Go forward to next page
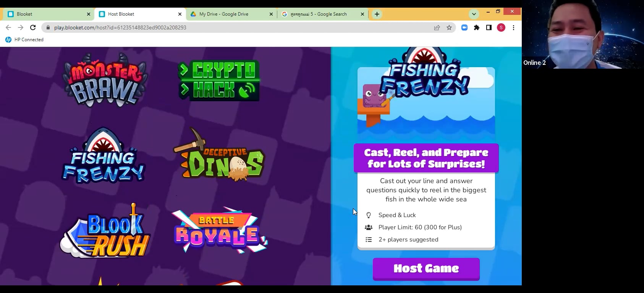This screenshot has height=293, width=644. 21,27
